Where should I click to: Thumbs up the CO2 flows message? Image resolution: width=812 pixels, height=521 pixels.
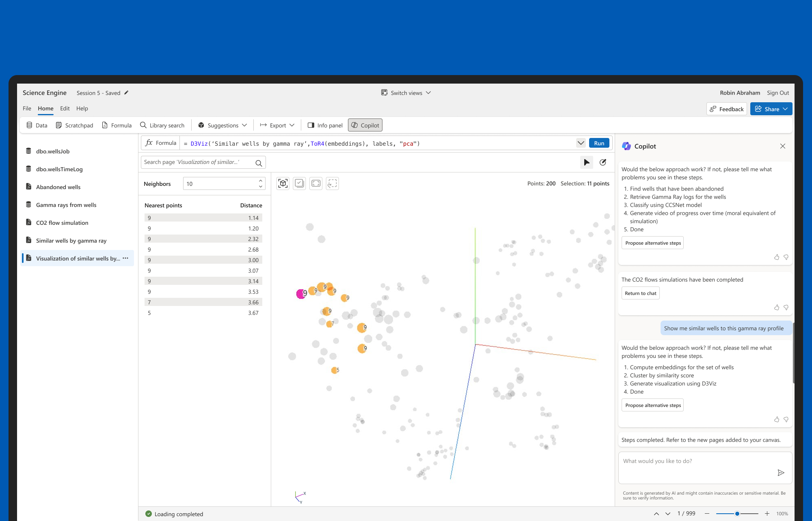click(776, 308)
